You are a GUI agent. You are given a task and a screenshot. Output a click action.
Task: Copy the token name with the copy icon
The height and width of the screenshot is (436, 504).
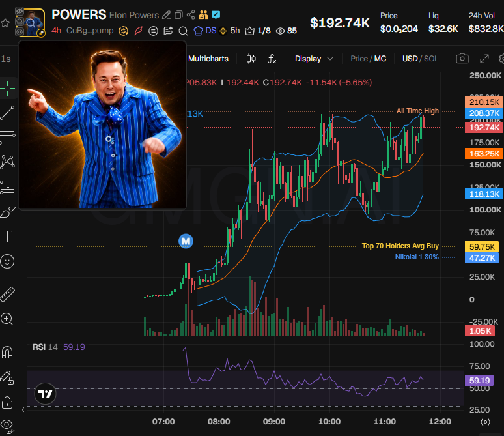pyautogui.click(x=178, y=15)
